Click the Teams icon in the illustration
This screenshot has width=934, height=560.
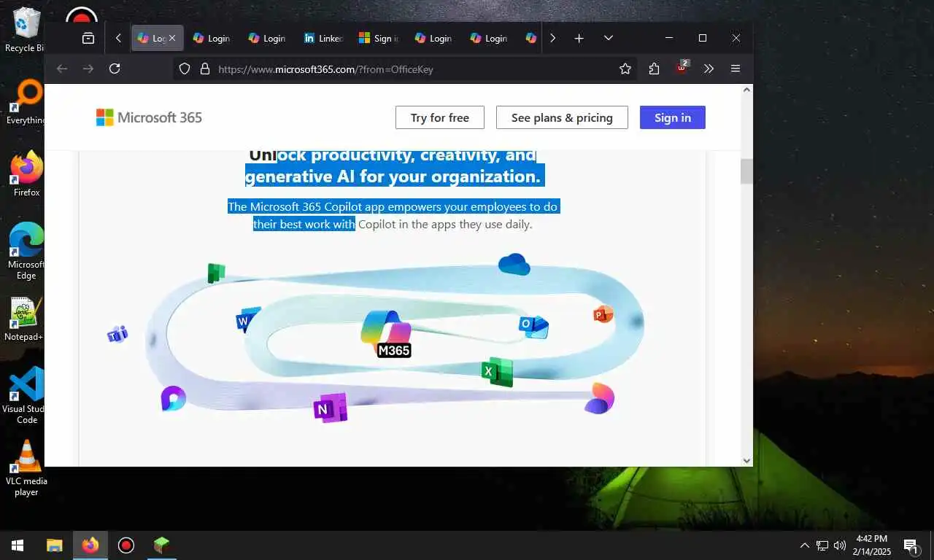coord(117,334)
